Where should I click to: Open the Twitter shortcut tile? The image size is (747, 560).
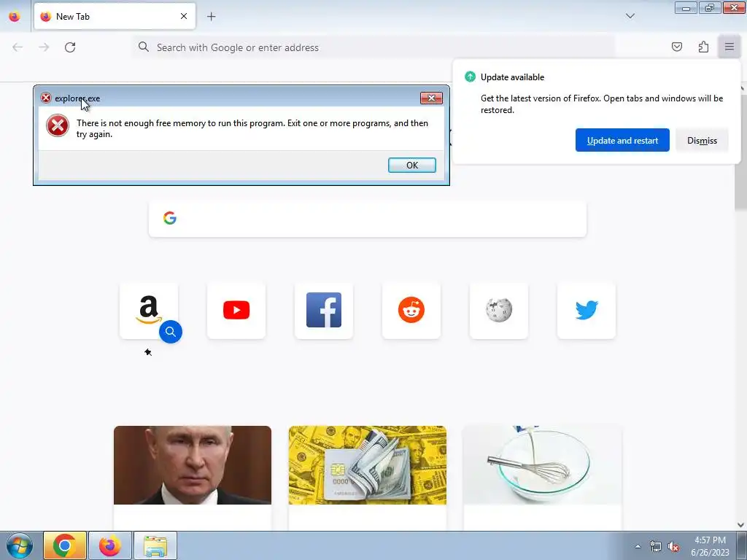point(587,311)
